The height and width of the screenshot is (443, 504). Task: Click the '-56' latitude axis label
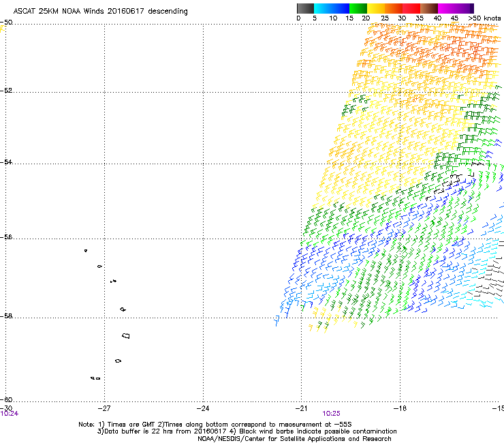pyautogui.click(x=6, y=237)
